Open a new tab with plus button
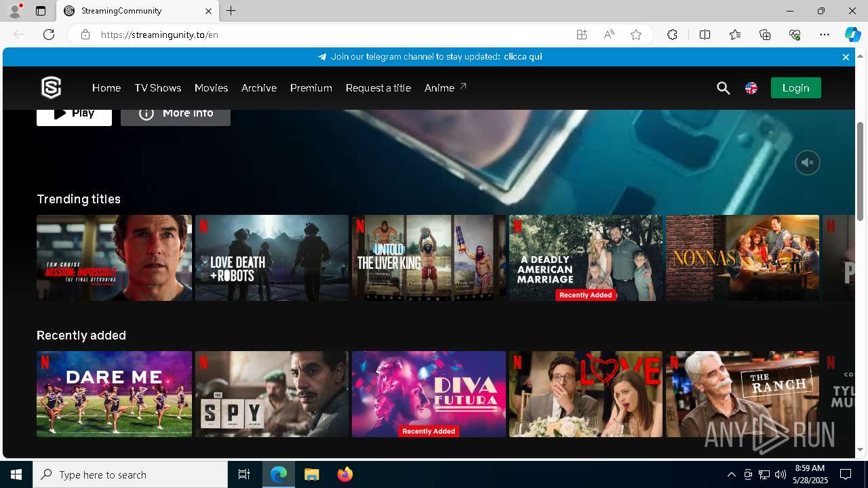The width and height of the screenshot is (868, 488). (231, 11)
